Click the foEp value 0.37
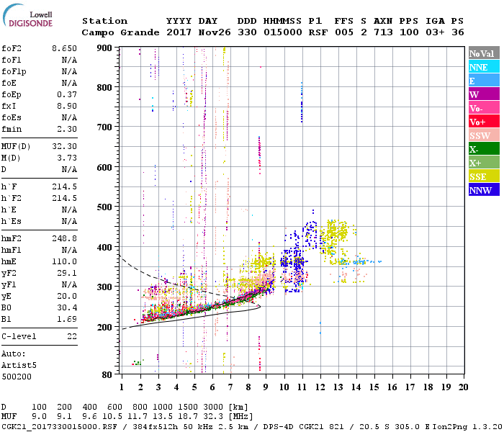Image resolution: width=504 pixels, height=432 pixels. pos(67,94)
